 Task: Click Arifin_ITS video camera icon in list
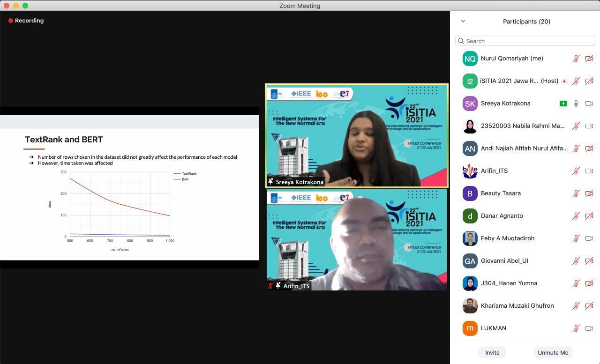[x=589, y=171]
